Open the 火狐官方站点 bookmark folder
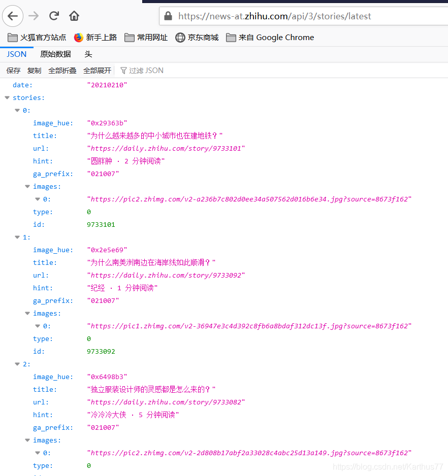The height and width of the screenshot is (476, 448). (37, 38)
